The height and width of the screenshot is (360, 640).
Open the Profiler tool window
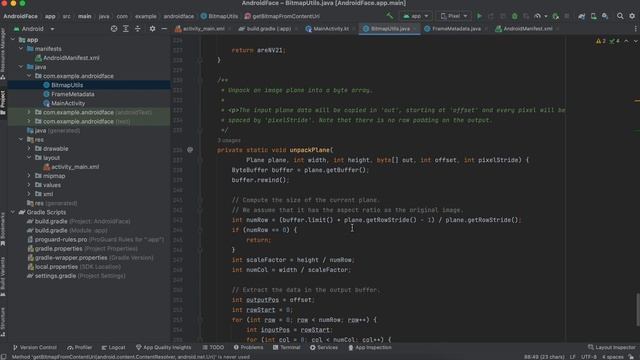point(80,347)
